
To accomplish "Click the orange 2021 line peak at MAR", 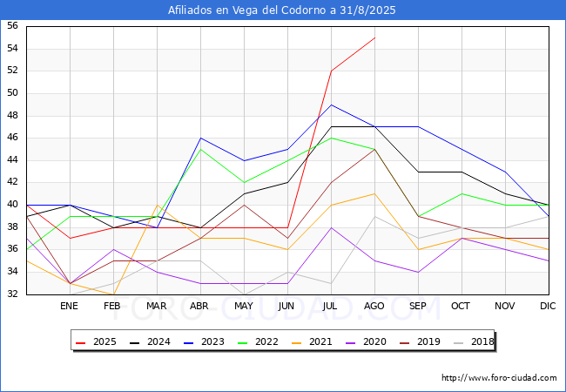I will tap(157, 205).
